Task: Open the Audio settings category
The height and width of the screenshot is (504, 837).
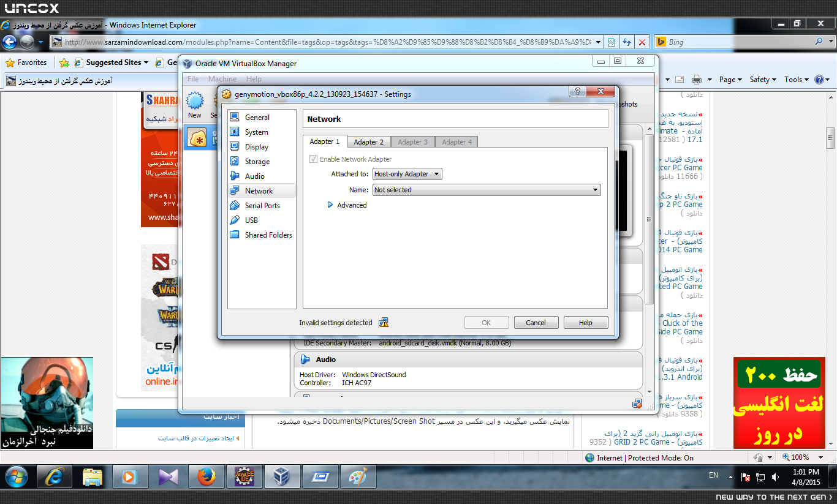Action: click(262, 176)
